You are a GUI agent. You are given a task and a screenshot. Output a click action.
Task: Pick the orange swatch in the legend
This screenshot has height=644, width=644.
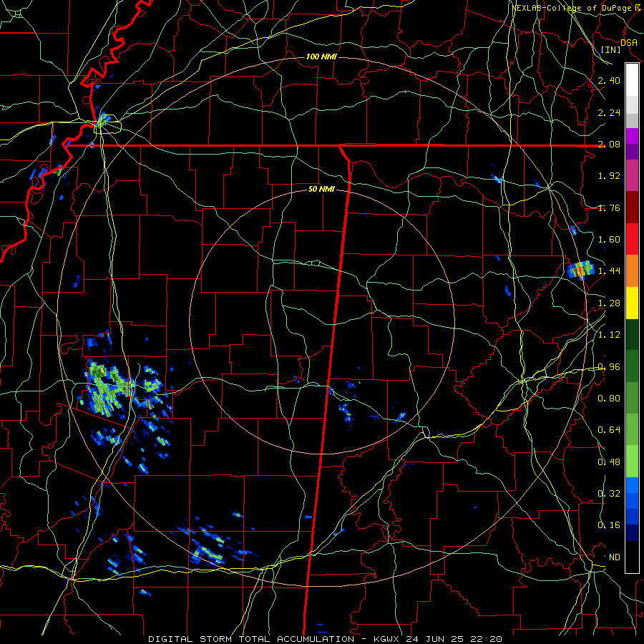click(632, 270)
